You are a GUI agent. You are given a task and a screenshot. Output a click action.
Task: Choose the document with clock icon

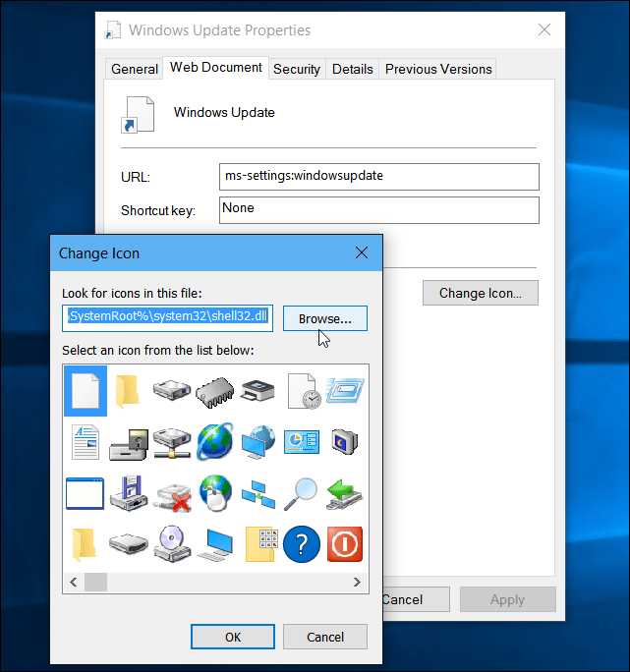click(304, 391)
